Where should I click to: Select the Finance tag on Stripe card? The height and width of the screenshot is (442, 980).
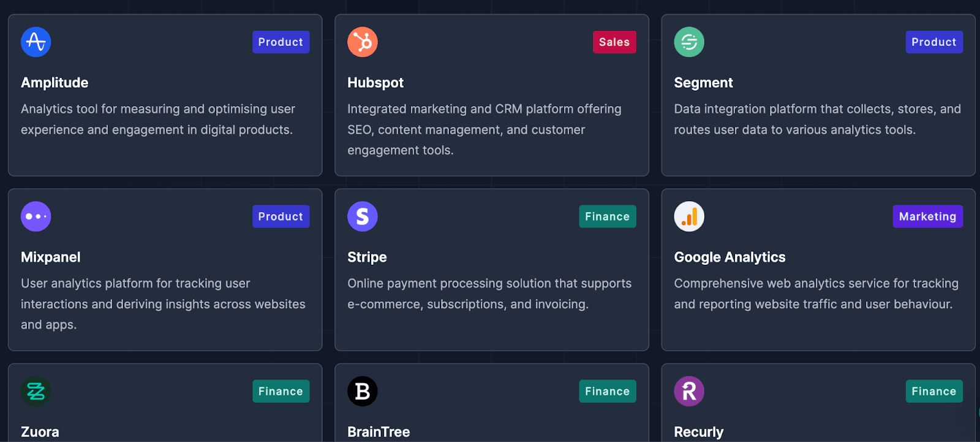pyautogui.click(x=608, y=216)
